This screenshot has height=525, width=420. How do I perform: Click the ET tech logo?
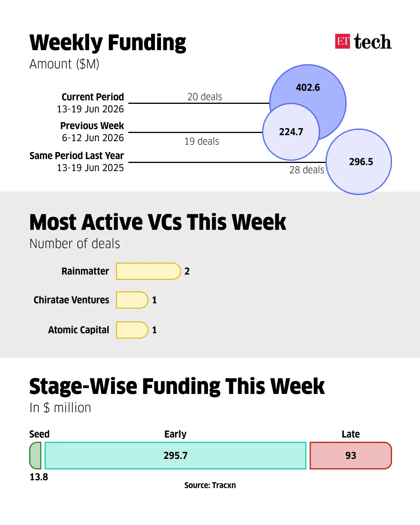pyautogui.click(x=363, y=42)
